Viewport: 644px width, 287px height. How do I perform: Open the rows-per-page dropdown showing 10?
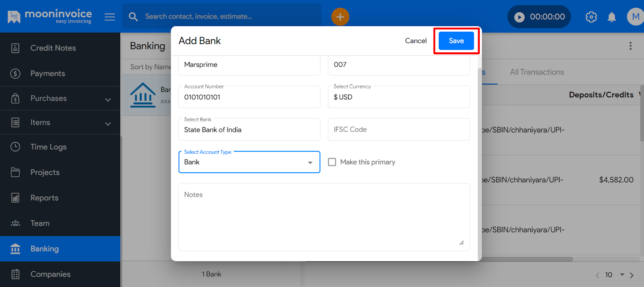[615, 275]
